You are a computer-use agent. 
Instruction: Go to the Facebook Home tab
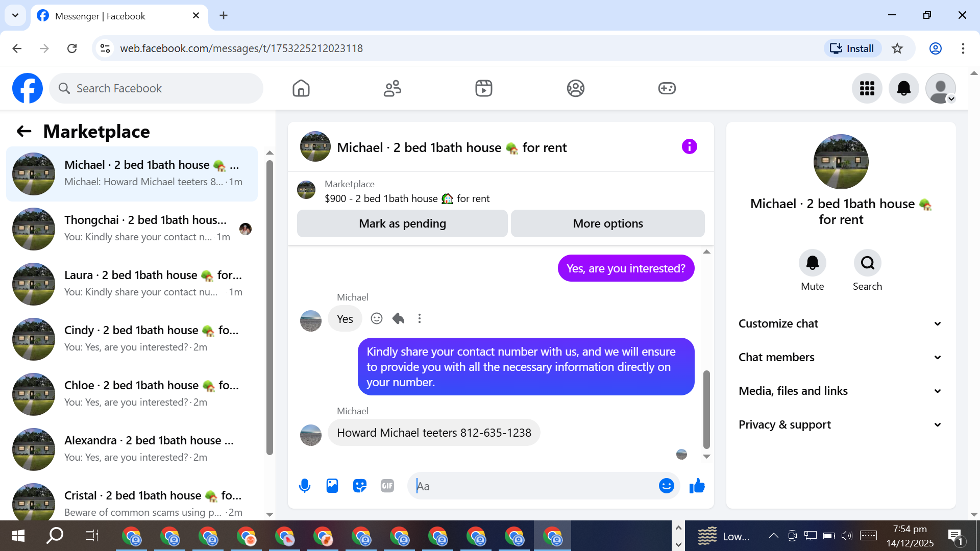(x=301, y=88)
